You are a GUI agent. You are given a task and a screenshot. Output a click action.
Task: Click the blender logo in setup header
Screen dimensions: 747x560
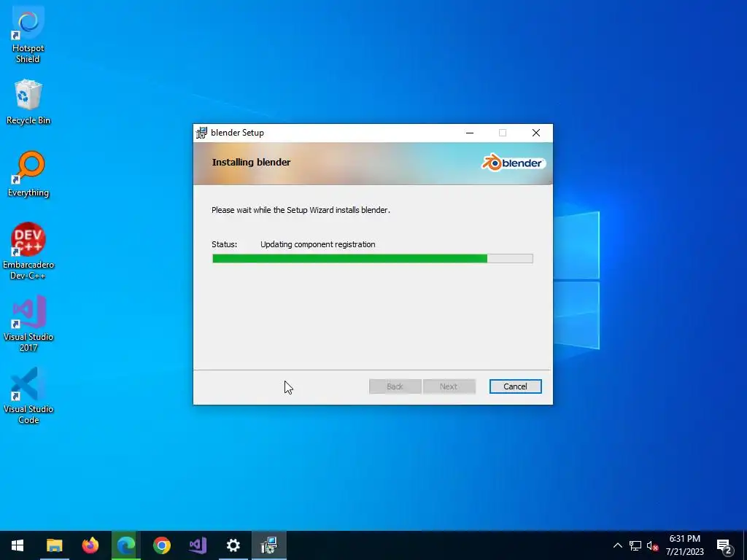point(513,163)
